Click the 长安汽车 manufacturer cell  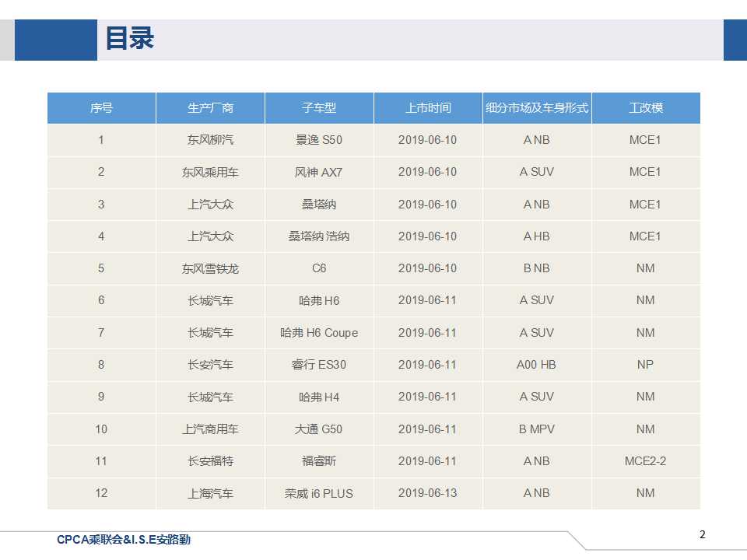pyautogui.click(x=210, y=365)
